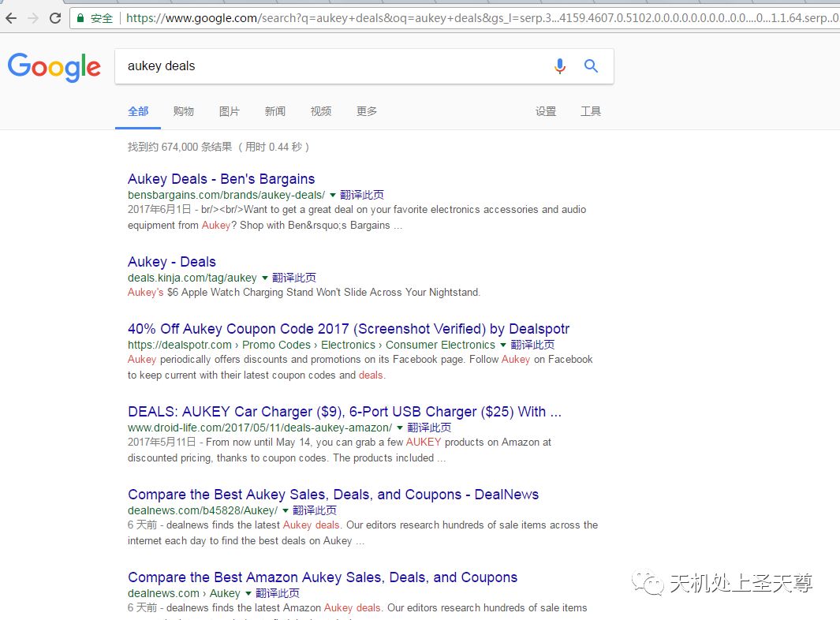Image resolution: width=840 pixels, height=620 pixels.
Task: Open the 更多 menu
Action: (x=367, y=111)
